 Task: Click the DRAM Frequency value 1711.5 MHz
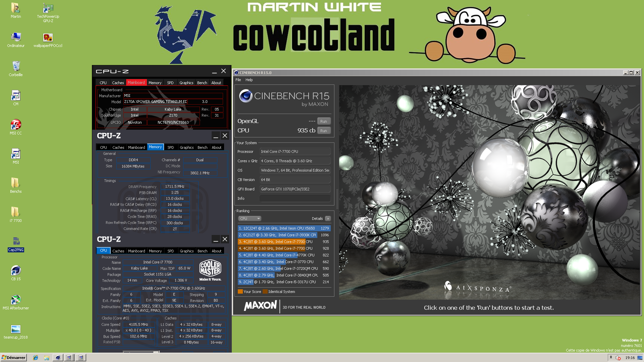[x=175, y=186]
